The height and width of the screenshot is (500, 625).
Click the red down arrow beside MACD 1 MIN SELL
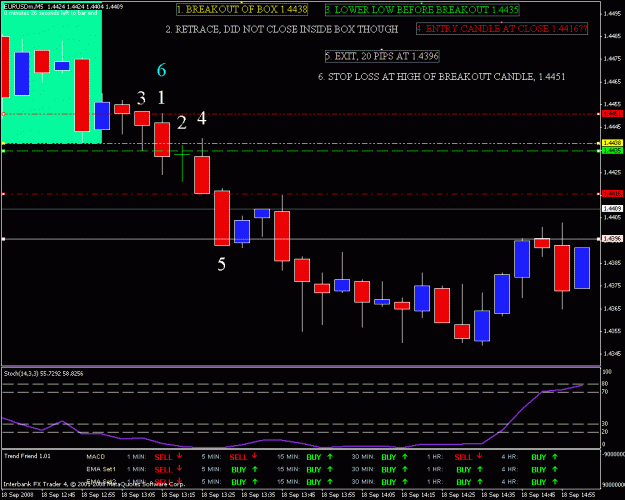pyautogui.click(x=179, y=456)
